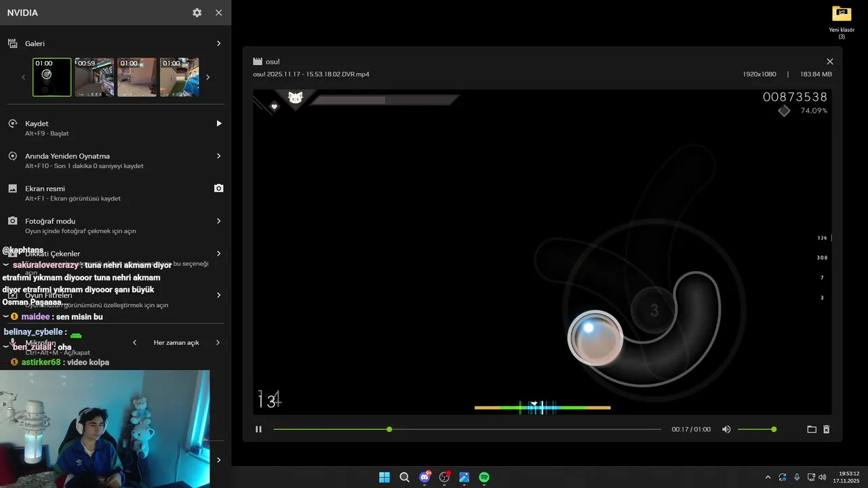Viewport: 868px width, 488px height.
Task: Mute video with speaker icon
Action: pos(726,429)
